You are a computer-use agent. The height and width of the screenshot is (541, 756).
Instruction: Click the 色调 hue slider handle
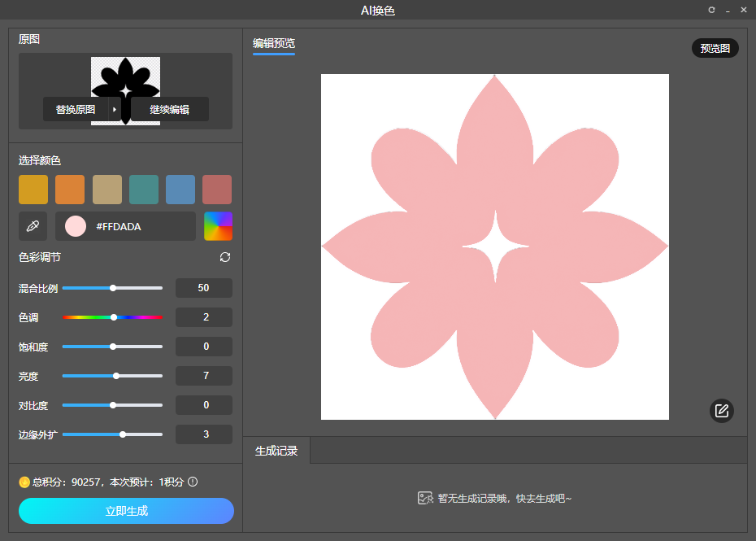pos(114,317)
